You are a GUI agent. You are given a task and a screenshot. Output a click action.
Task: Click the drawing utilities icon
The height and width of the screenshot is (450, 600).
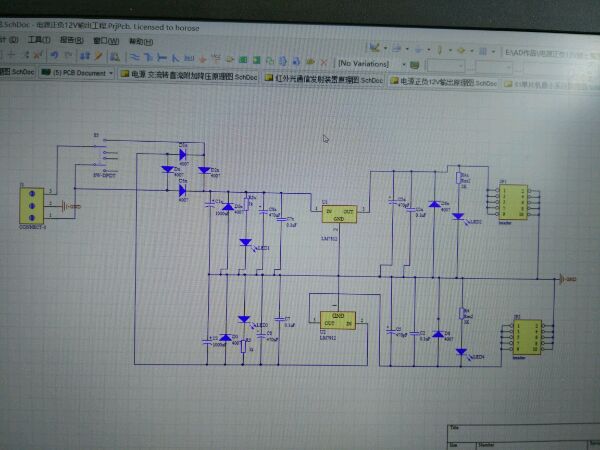374,47
